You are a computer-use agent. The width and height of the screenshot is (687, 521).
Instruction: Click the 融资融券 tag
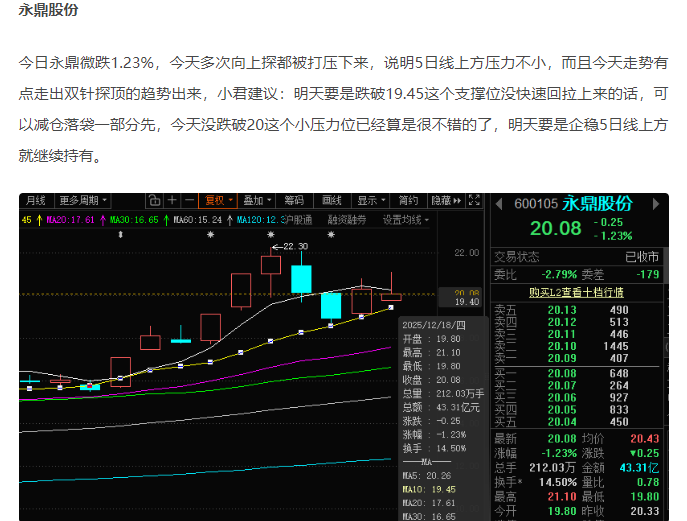pyautogui.click(x=347, y=220)
